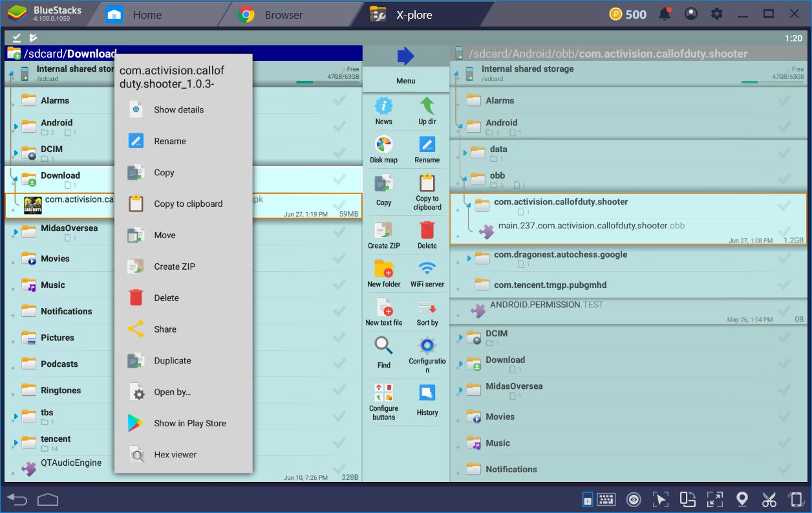Open the location pin tool
Viewport: 812px width, 513px height.
click(x=742, y=499)
